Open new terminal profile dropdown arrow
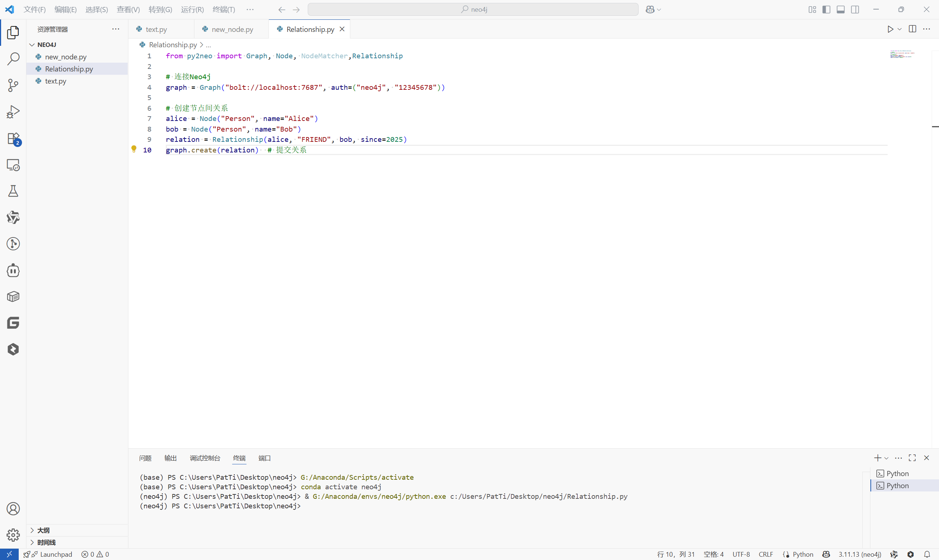939x560 pixels. pos(887,458)
